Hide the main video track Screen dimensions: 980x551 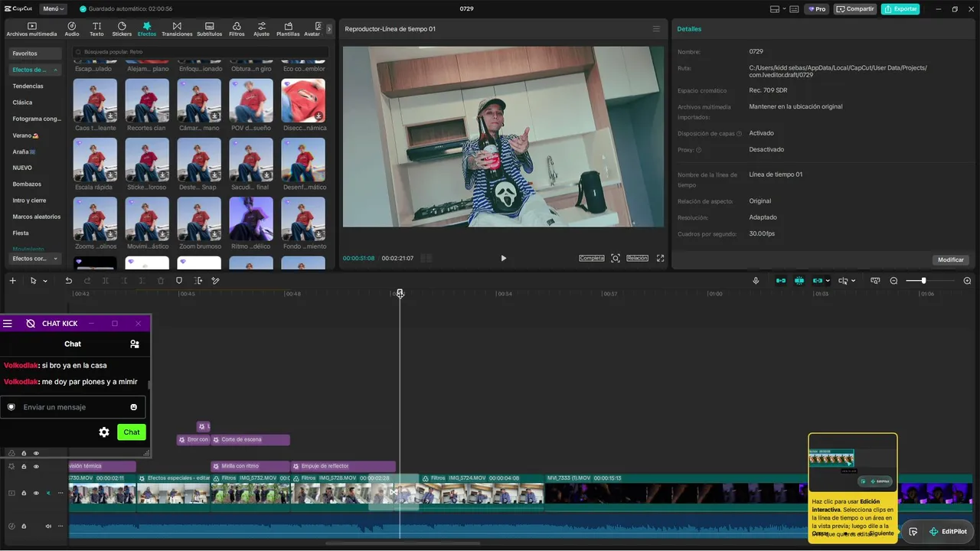point(36,494)
